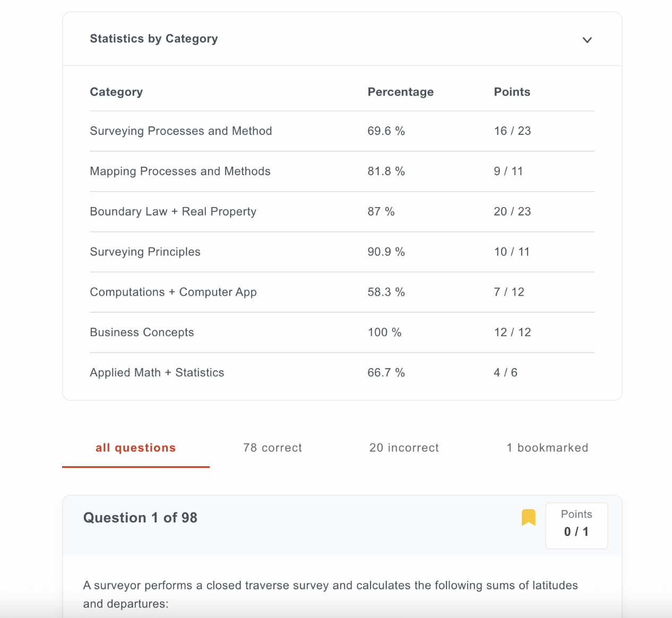672x618 pixels.
Task: Click the Boundary Law + Real Property category
Action: tap(173, 211)
